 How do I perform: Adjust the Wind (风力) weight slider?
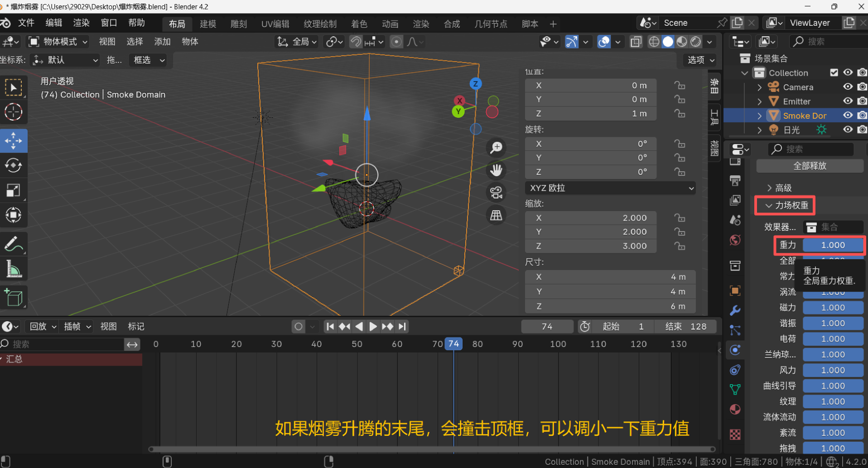(x=833, y=370)
